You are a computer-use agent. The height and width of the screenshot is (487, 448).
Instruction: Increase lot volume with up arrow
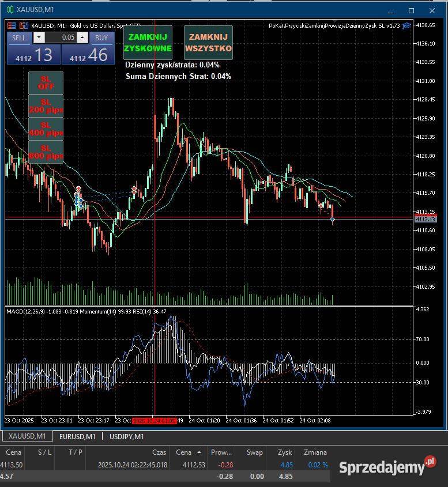click(x=82, y=37)
